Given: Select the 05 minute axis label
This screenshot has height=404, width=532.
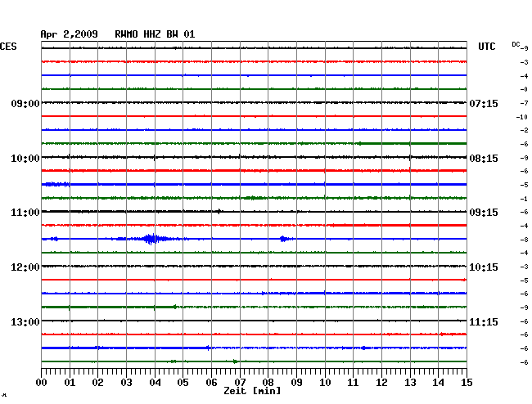Looking at the screenshot, I should pos(183,383).
